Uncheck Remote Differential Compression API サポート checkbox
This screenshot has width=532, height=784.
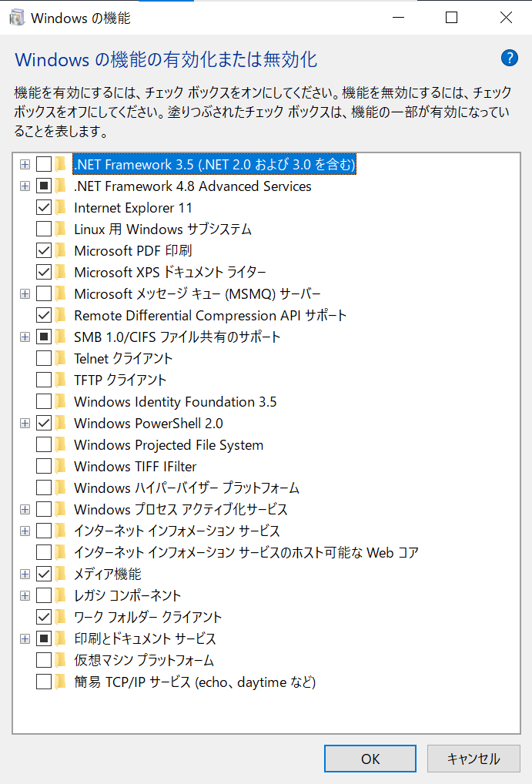(x=44, y=315)
